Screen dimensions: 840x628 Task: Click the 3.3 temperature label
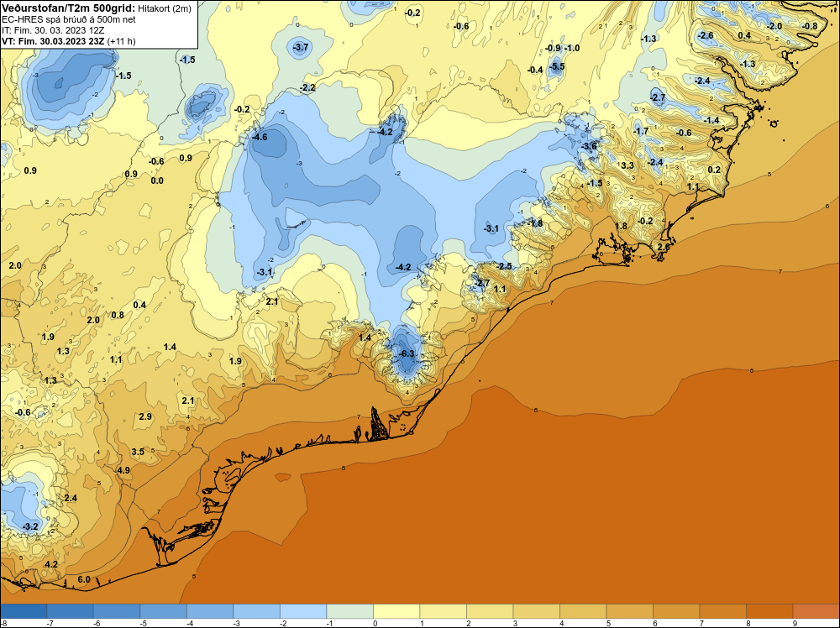point(627,165)
